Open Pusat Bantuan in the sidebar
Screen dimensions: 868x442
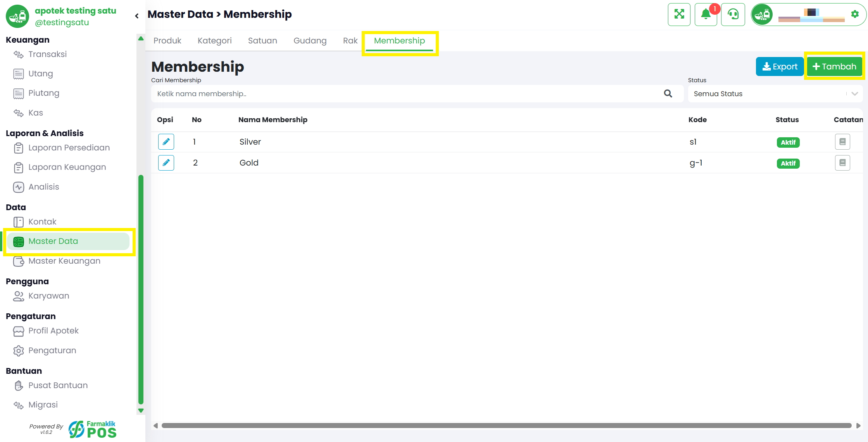(58, 386)
